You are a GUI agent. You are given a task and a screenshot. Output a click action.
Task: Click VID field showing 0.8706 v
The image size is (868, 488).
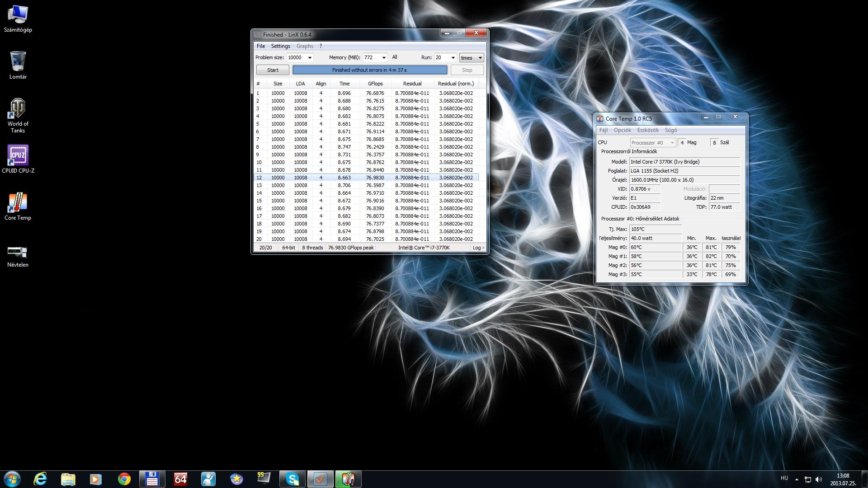(645, 189)
